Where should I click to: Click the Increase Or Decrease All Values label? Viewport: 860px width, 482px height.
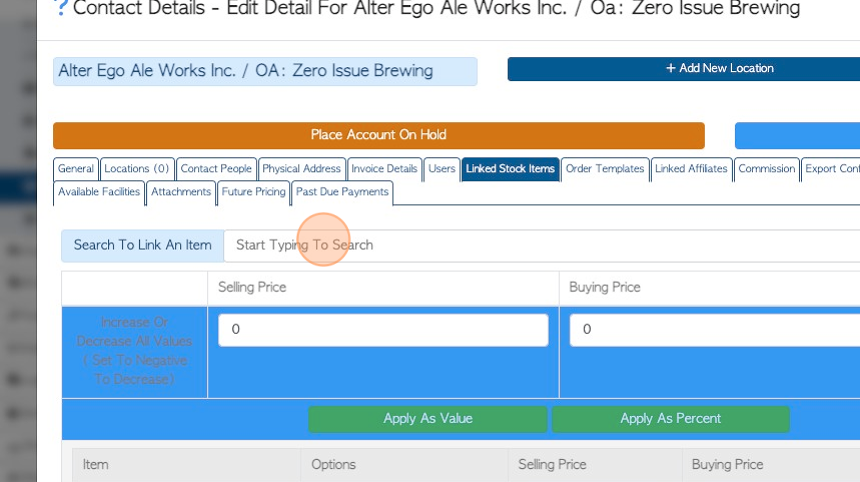(134, 351)
